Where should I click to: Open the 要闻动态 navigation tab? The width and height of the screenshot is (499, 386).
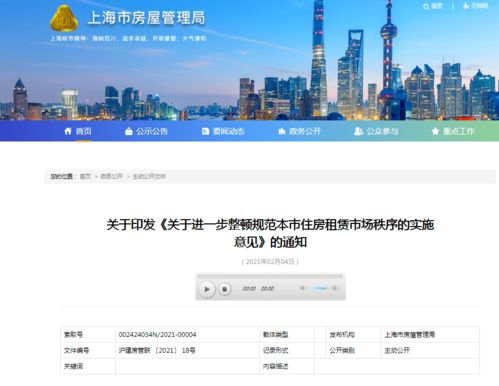pos(229,131)
